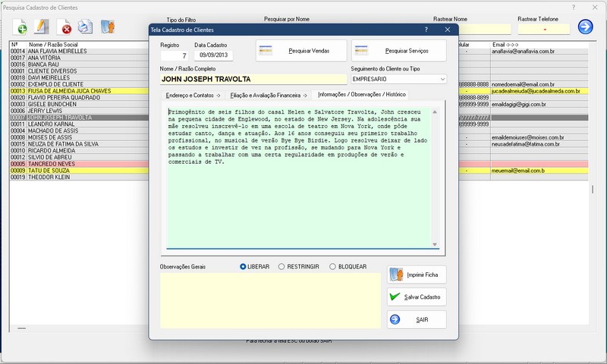607x364 pixels.
Task: Click the Nome / Razão Completo field
Action: (253, 79)
